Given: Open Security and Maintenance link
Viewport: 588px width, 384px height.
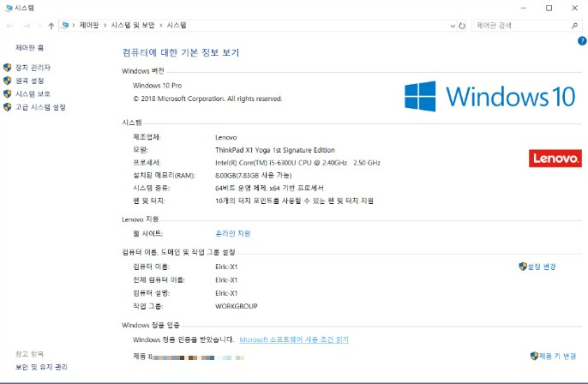Looking at the screenshot, I should pos(41,367).
